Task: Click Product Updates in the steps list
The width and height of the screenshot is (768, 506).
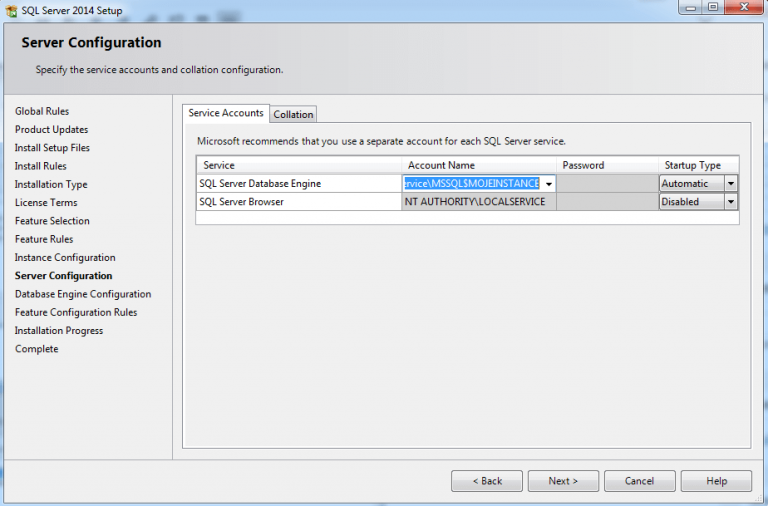Action: [51, 130]
